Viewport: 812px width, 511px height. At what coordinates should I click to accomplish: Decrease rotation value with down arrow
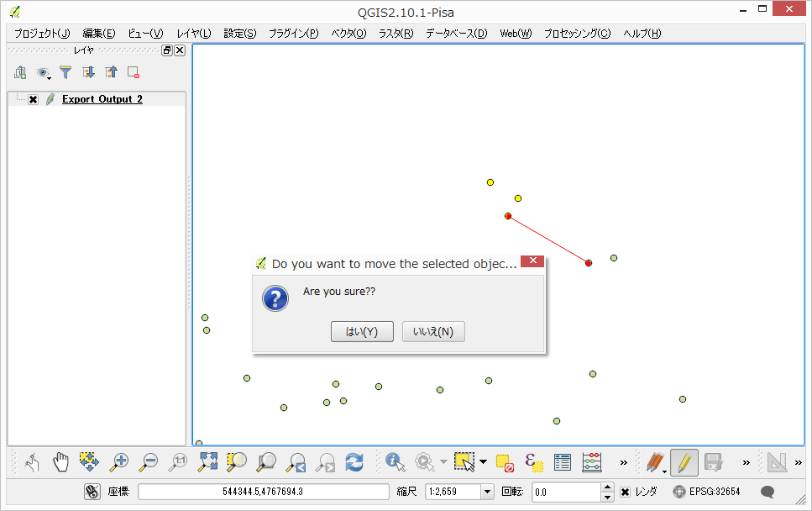click(x=608, y=497)
